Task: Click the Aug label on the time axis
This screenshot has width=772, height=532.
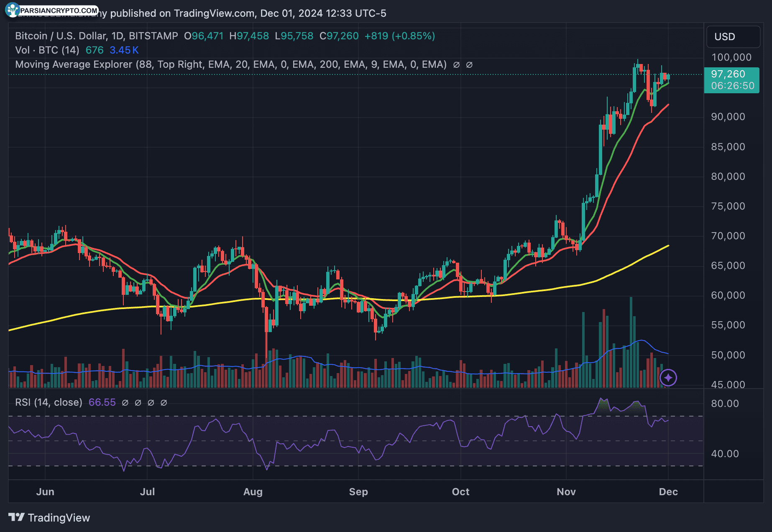Action: 253,492
